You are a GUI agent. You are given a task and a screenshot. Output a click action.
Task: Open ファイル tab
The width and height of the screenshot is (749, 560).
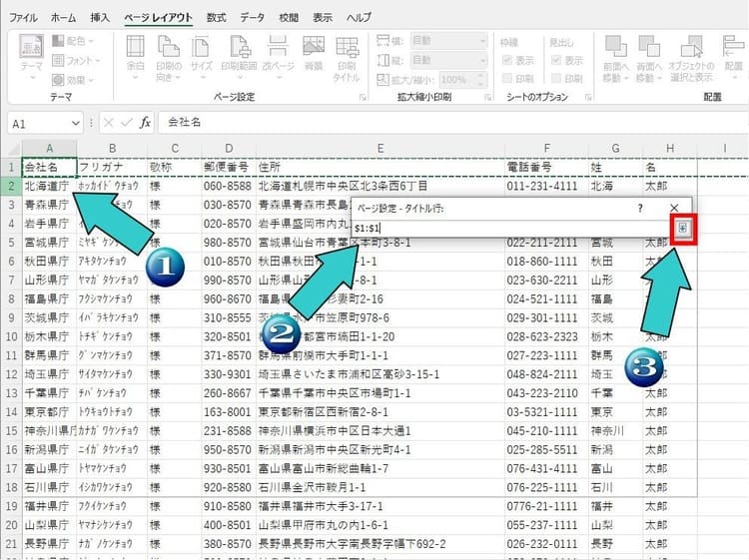point(23,18)
